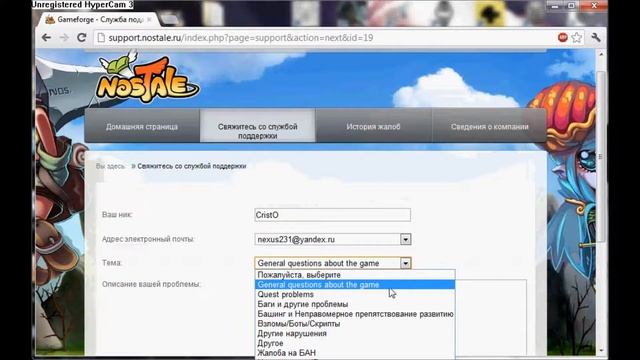Collapse the Тема topic dropdown arrow
This screenshot has width=640, height=360.
[x=405, y=263]
